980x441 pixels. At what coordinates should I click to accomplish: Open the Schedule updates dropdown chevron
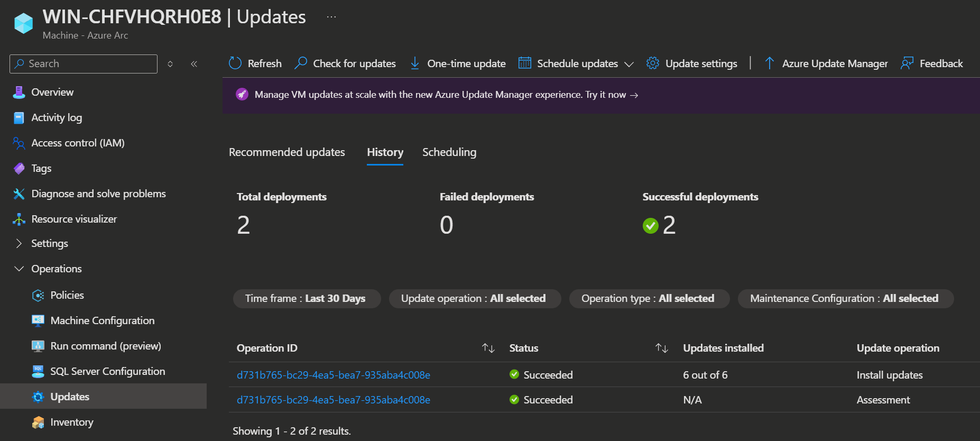click(629, 64)
